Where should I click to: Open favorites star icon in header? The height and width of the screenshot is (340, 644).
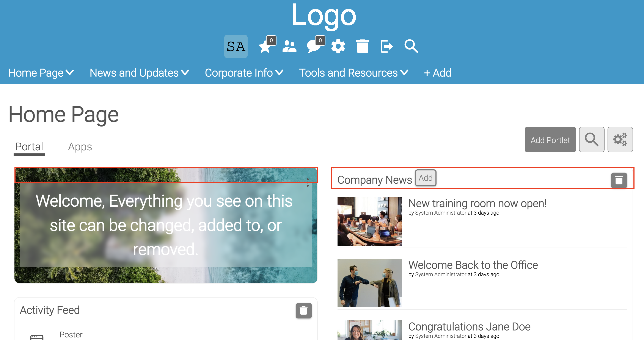pos(265,47)
